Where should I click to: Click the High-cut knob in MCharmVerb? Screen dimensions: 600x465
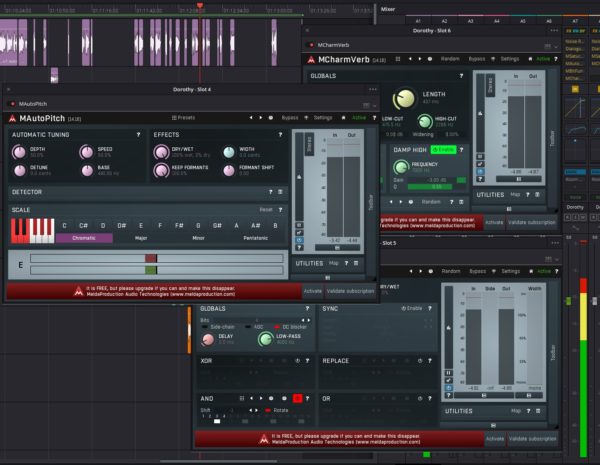click(x=424, y=122)
